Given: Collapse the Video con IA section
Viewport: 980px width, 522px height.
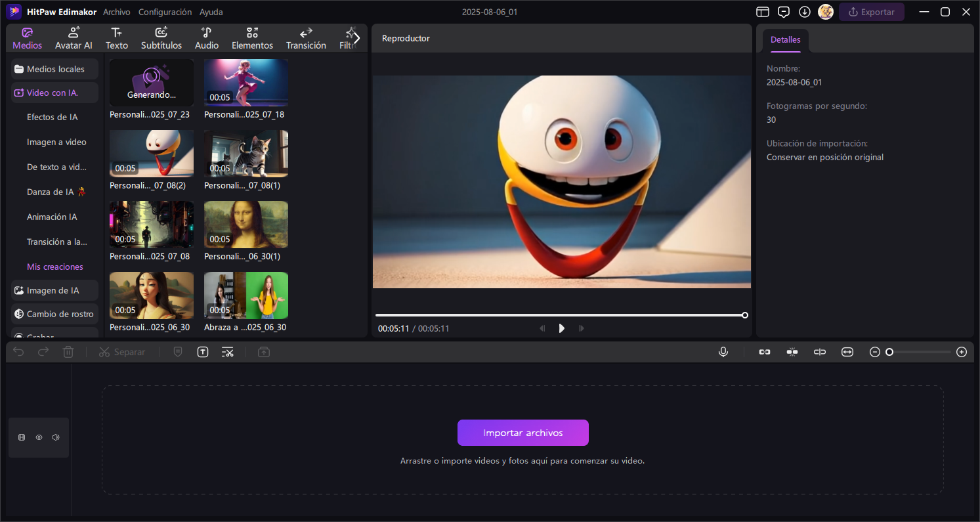Looking at the screenshot, I should pos(55,93).
